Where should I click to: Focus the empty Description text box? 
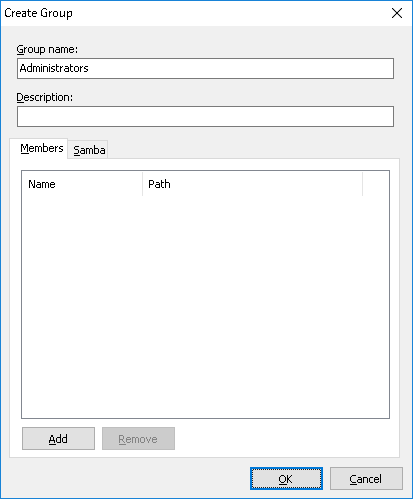[x=205, y=117]
